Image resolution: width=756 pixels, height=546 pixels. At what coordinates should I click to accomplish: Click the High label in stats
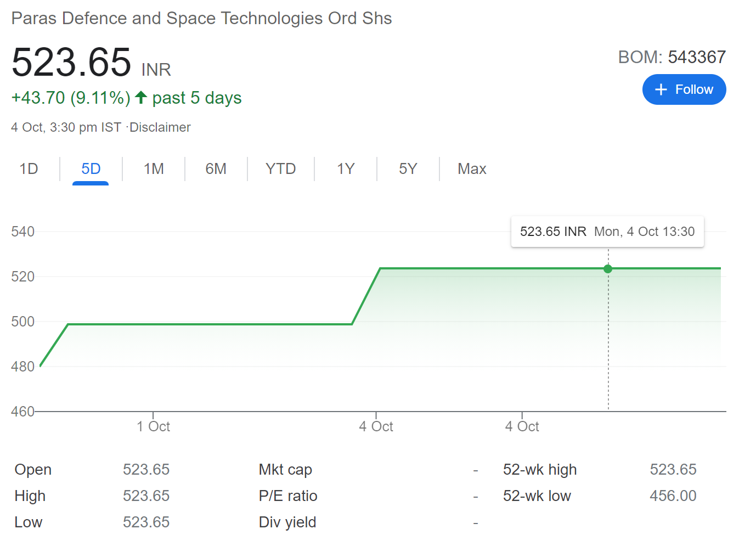click(x=30, y=496)
